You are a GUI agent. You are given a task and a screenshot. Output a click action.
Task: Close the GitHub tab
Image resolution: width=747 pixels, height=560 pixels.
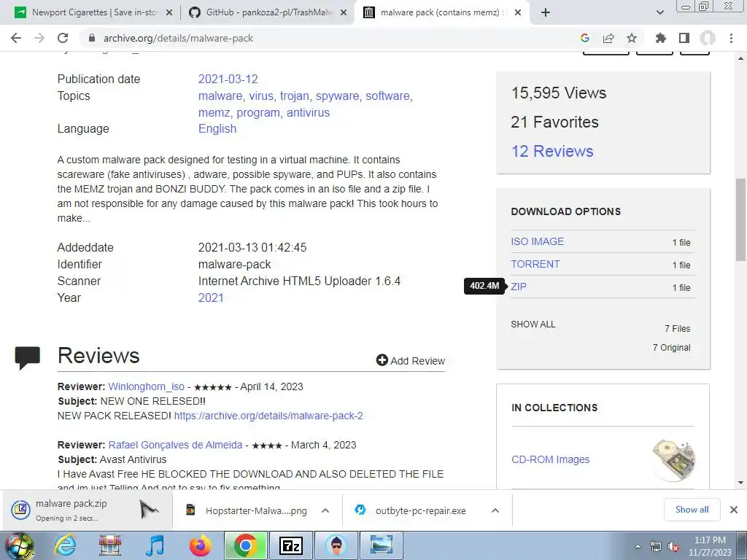click(x=344, y=12)
